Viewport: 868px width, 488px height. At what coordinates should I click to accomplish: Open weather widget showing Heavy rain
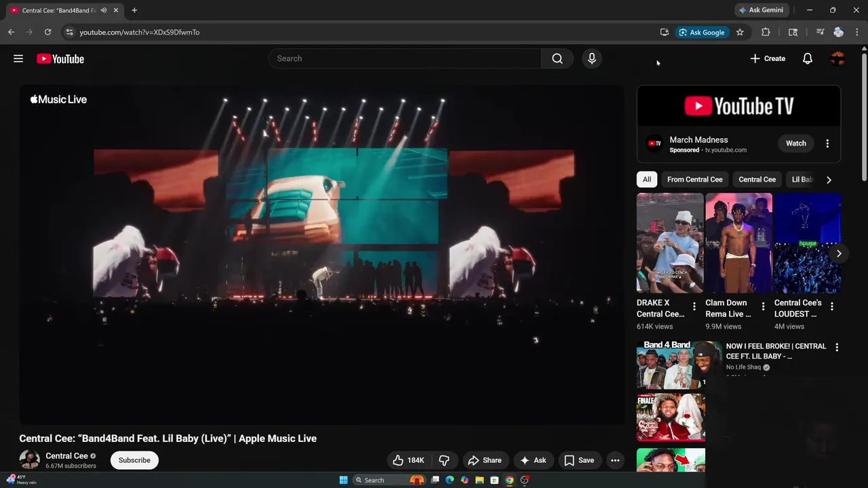coord(22,480)
